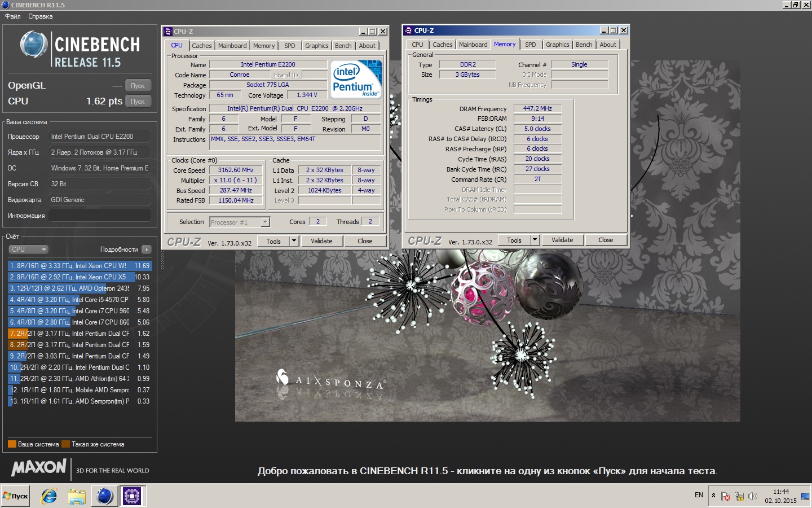The width and height of the screenshot is (812, 508).
Task: Show details via Подробности arrow button
Action: tap(147, 249)
